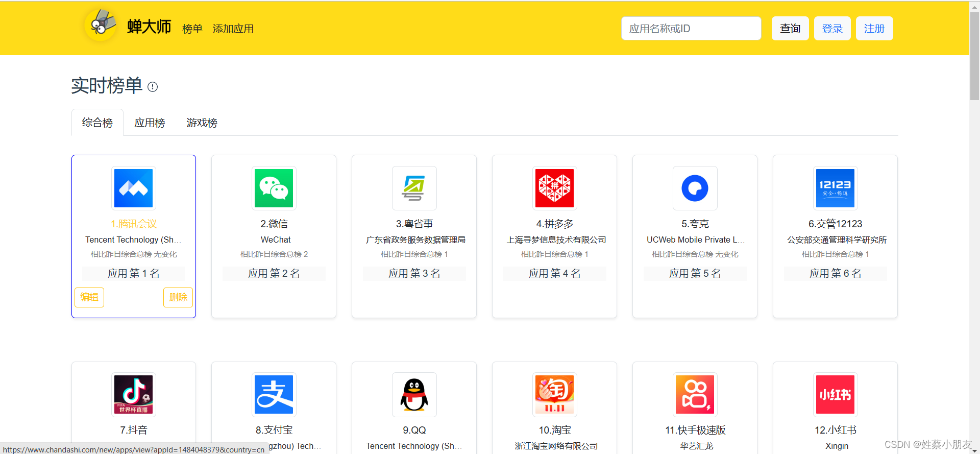Click the 7.抖音 title link
Image resolution: width=980 pixels, height=454 pixels.
tap(134, 430)
